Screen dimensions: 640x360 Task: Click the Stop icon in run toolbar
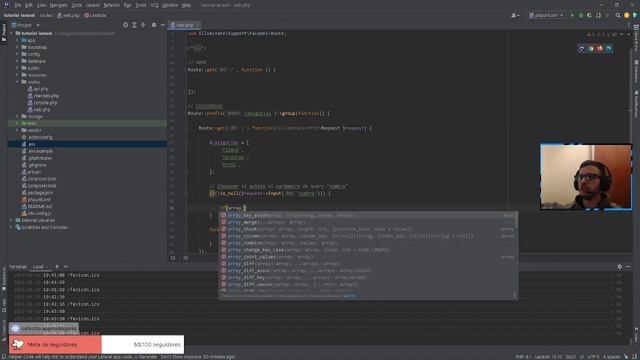coord(607,15)
